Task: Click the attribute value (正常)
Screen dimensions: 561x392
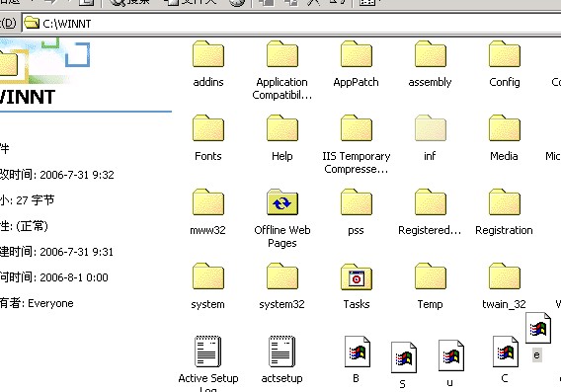Action: tap(32, 226)
